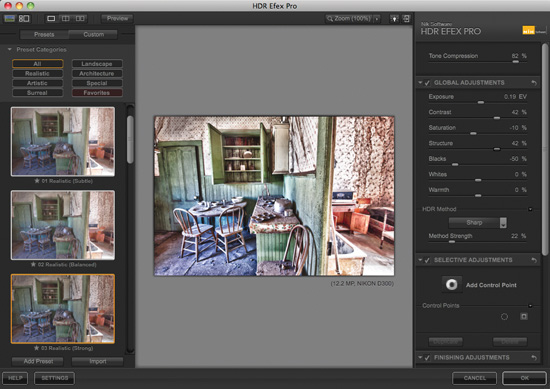Click the Tone Compression slider

pos(477,62)
